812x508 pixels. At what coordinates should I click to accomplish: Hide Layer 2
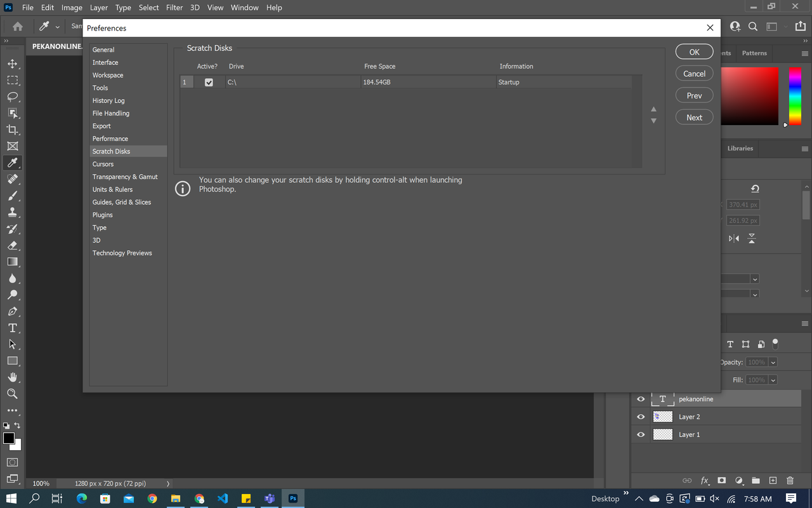641,417
